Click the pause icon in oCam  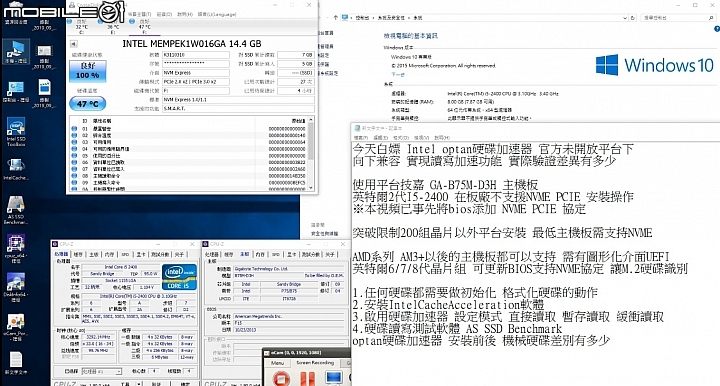coord(307,379)
